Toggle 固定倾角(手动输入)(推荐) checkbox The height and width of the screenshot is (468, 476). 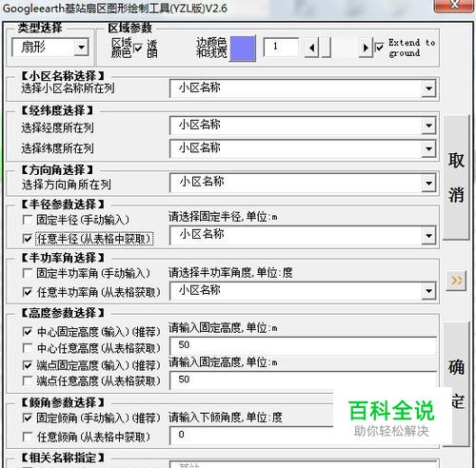[28, 418]
